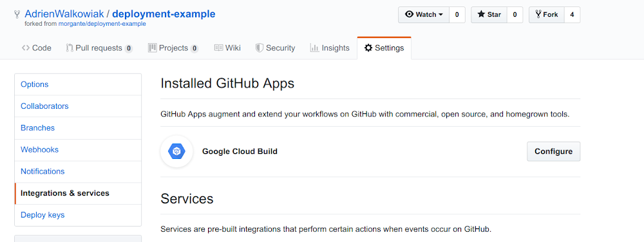The width and height of the screenshot is (644, 242).
Task: Fork the deployment-example repository
Action: (x=547, y=15)
